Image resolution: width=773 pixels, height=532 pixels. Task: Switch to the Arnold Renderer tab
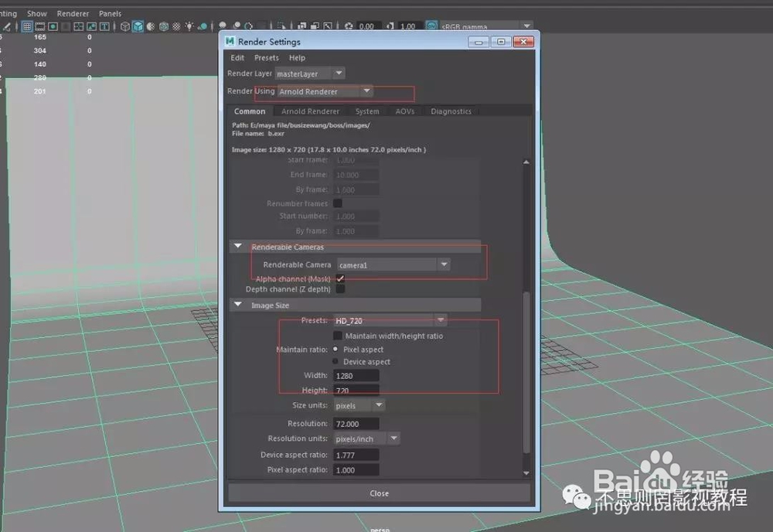point(310,111)
